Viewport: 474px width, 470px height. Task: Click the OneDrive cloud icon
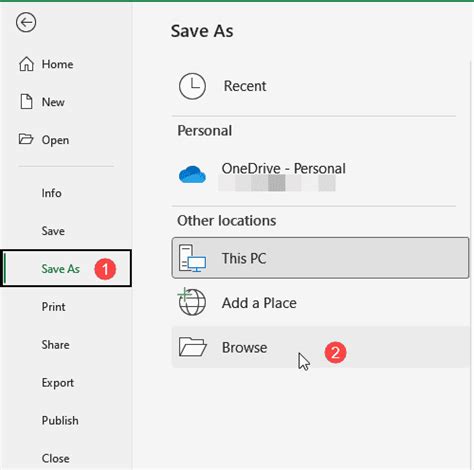tap(192, 174)
